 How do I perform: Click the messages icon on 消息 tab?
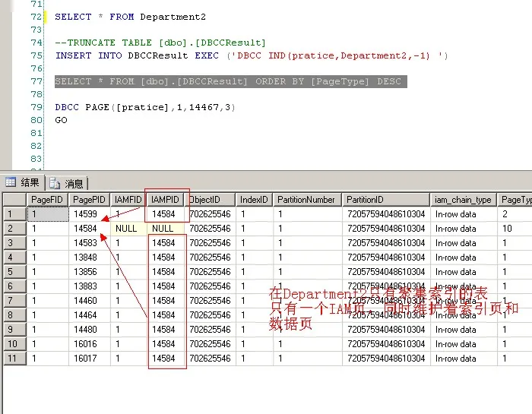click(x=55, y=183)
